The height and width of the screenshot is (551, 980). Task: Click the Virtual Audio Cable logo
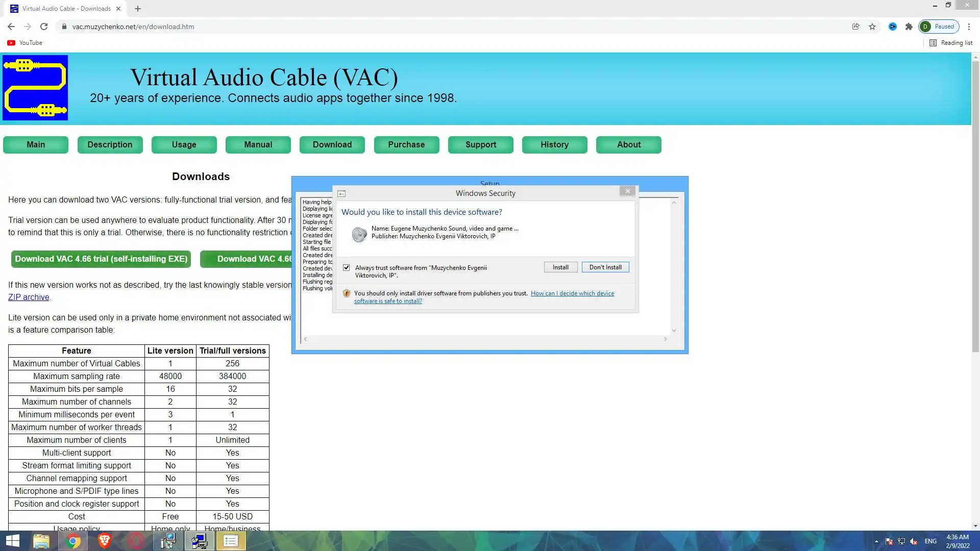pos(35,88)
